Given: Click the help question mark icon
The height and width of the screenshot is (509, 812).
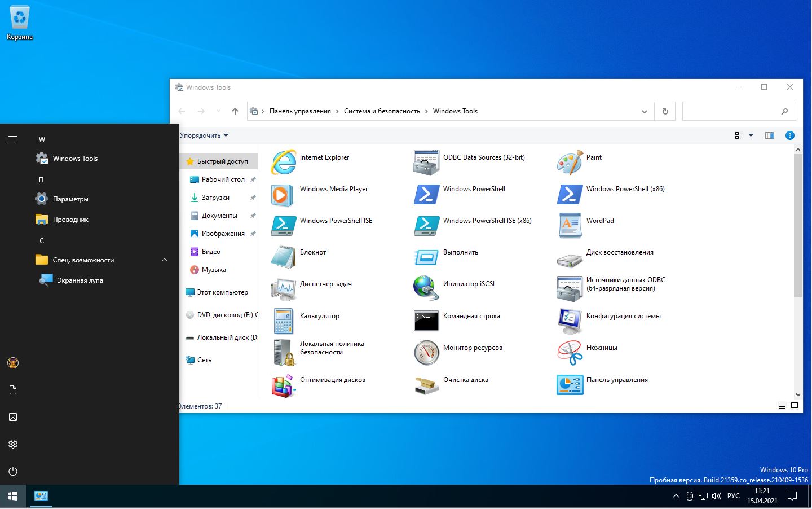Looking at the screenshot, I should 790,135.
